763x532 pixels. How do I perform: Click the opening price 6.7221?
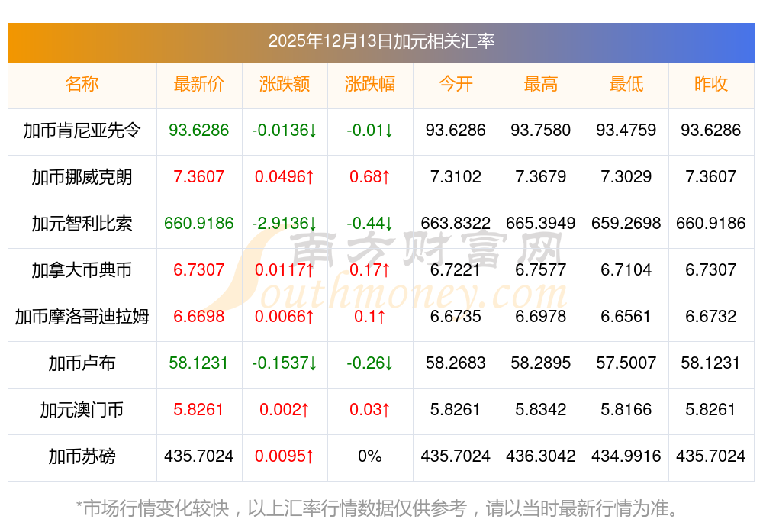[x=456, y=269]
